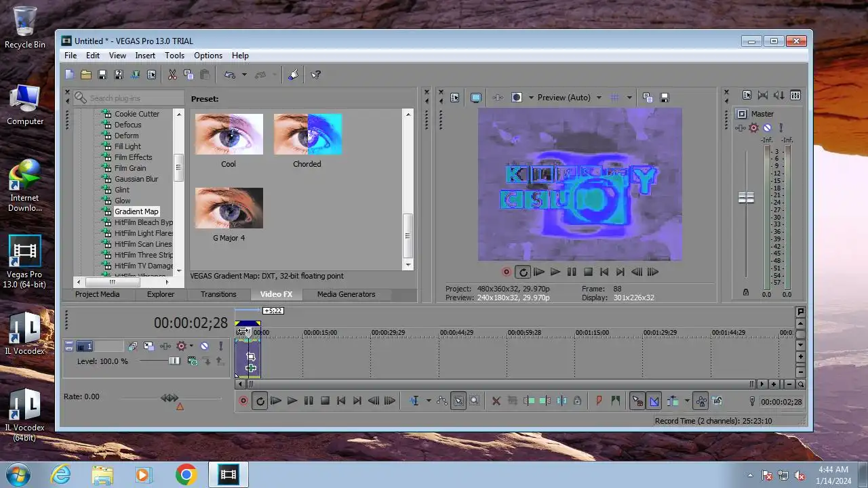Click the Master volume fader handle
This screenshot has width=868, height=488.
(746, 198)
